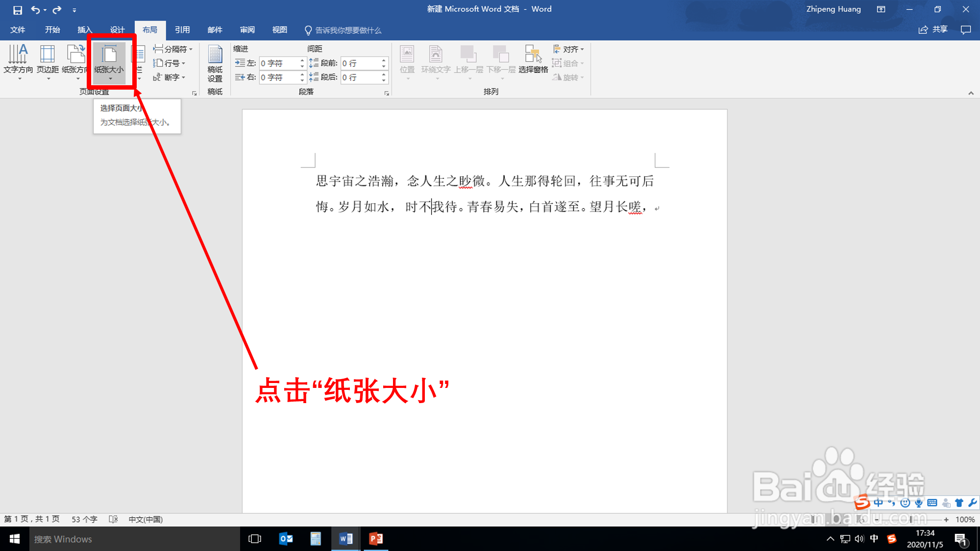
Task: Toggle the proofing check status icon
Action: (x=113, y=519)
